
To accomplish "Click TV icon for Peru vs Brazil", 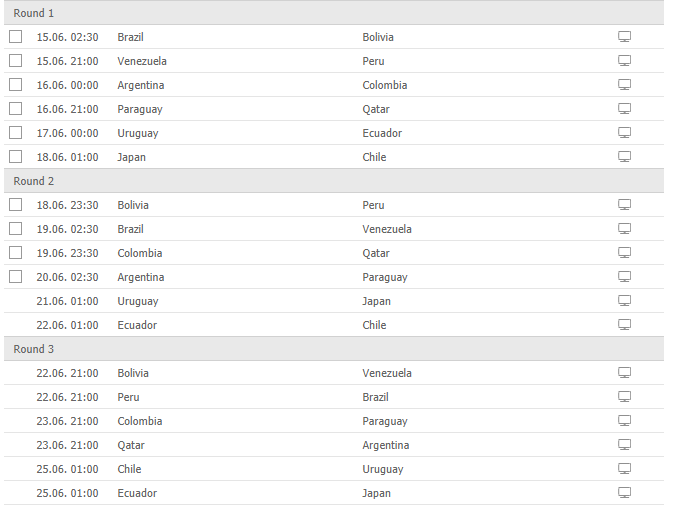I will coord(624,397).
